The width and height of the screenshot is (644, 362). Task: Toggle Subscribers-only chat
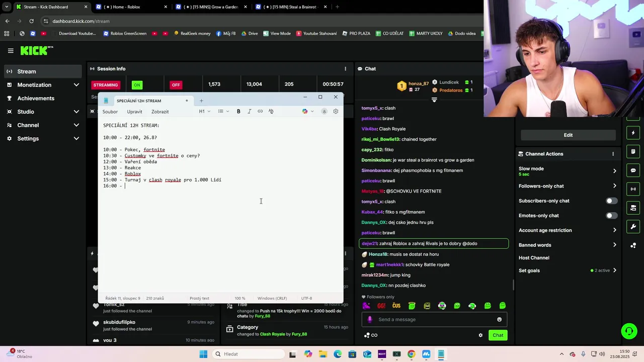[611, 201]
